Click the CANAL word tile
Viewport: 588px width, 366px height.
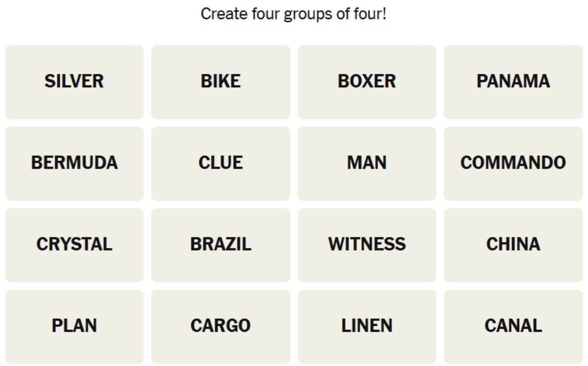click(x=513, y=326)
